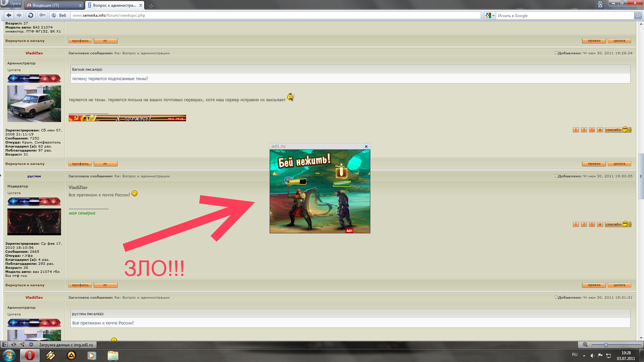Close the Вопрос к администрации tab
The width and height of the screenshot is (644, 362).
tap(141, 5)
